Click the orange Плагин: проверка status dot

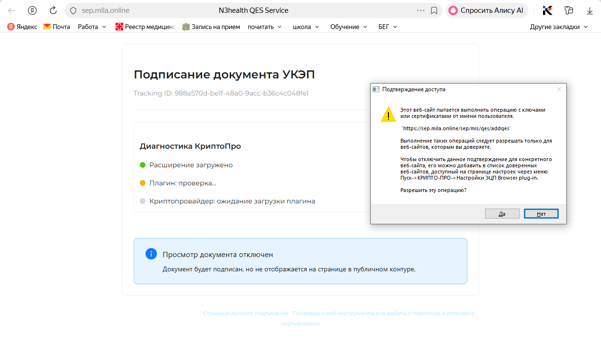pos(143,183)
